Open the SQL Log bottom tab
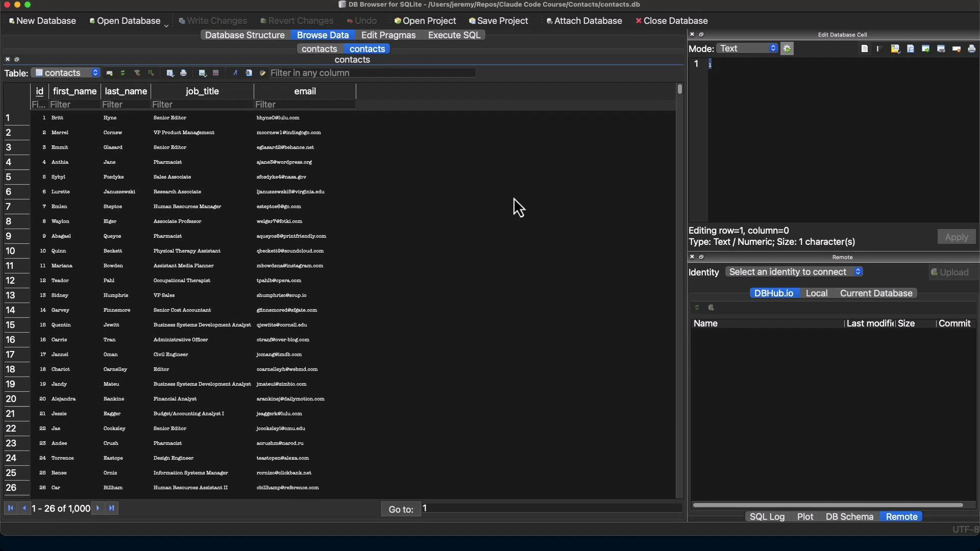Image resolution: width=980 pixels, height=551 pixels. [767, 517]
